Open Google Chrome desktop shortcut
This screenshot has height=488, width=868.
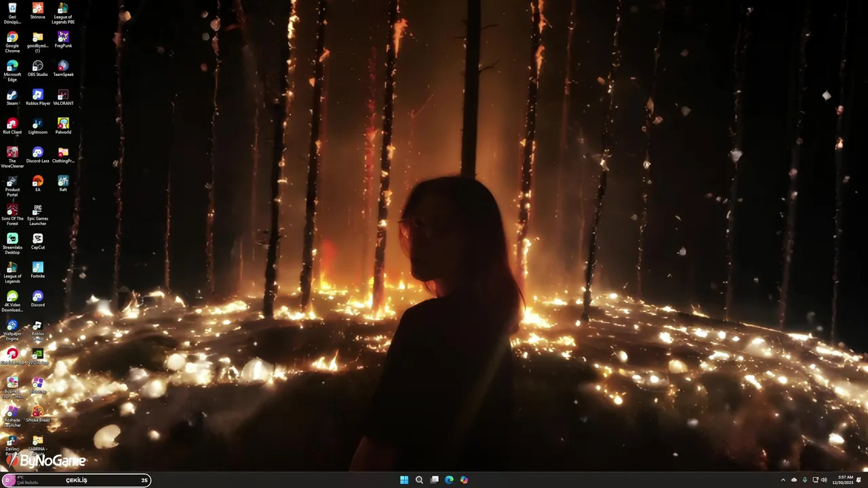(12, 42)
